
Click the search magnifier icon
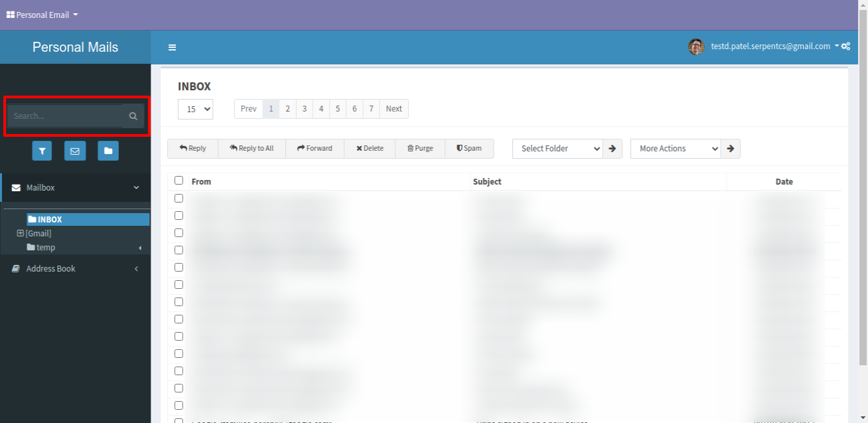[x=133, y=116]
